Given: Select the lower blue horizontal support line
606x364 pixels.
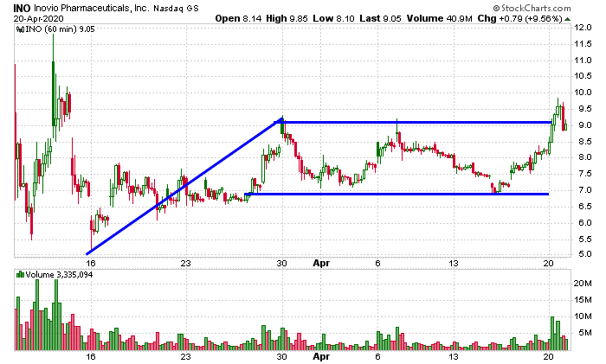Looking at the screenshot, I should (x=396, y=194).
